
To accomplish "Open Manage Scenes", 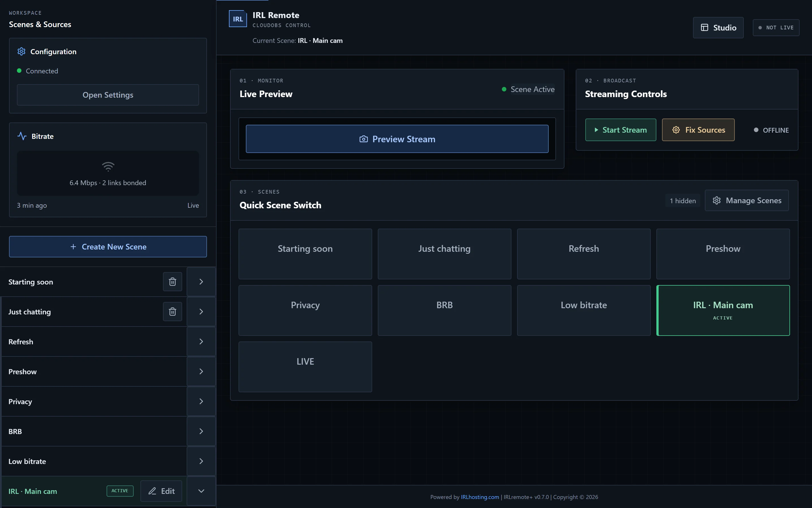I will pyautogui.click(x=747, y=200).
